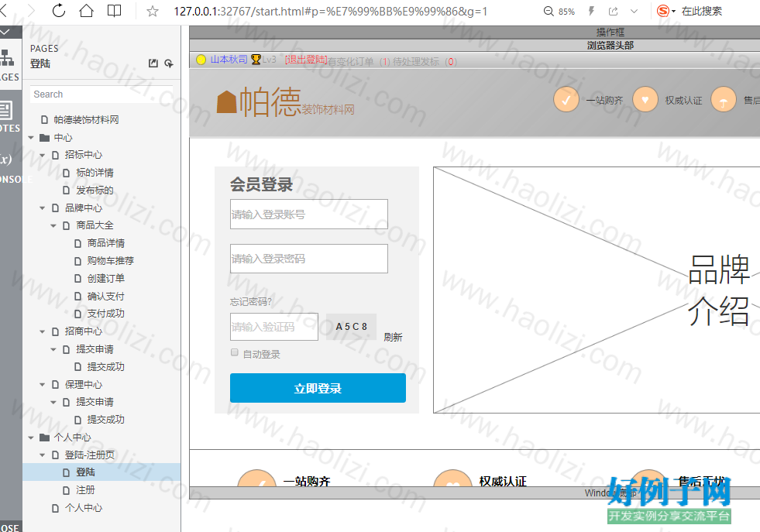Click the 品牌介绍 placeholder image
The image size is (760, 532).
(x=597, y=290)
